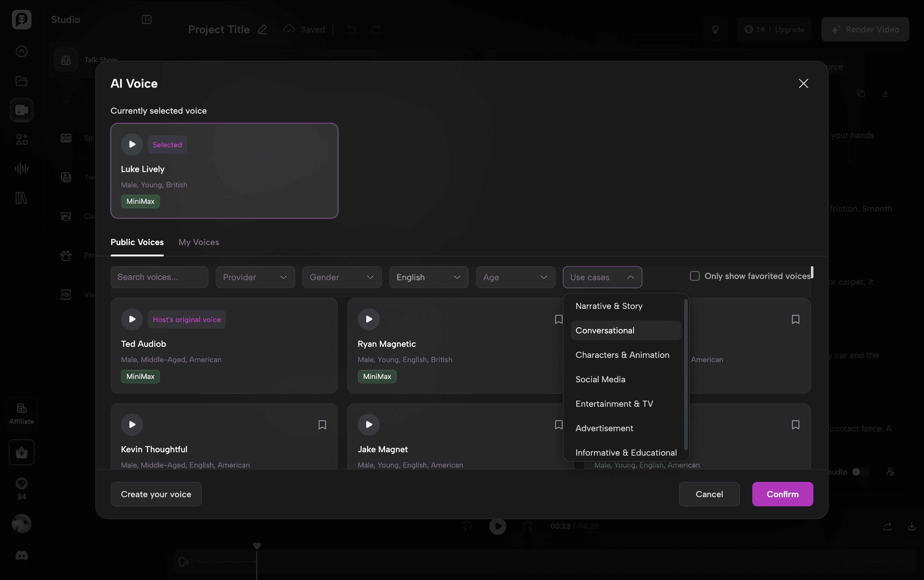The image size is (924, 580).
Task: Click the redo arrow icon
Action: tap(376, 30)
